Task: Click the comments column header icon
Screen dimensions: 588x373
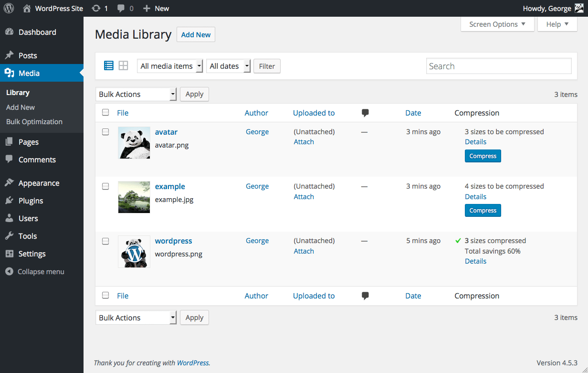Action: point(366,113)
